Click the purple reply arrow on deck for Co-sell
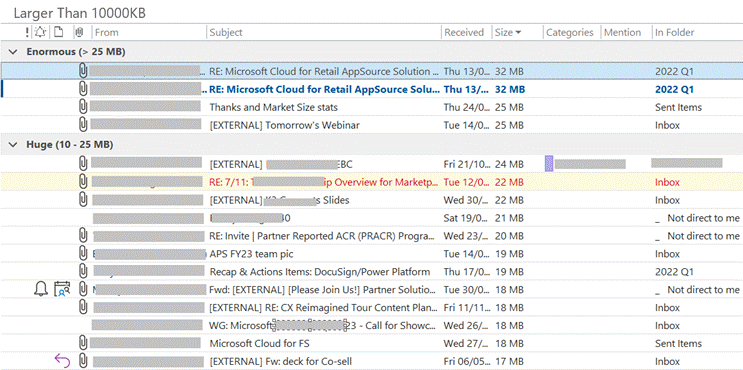Viewport: 743px width, 370px height. (62, 361)
